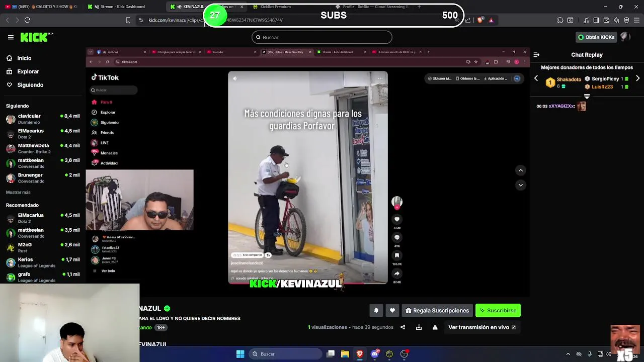
Task: Reload the current page
Action: click(x=28, y=20)
